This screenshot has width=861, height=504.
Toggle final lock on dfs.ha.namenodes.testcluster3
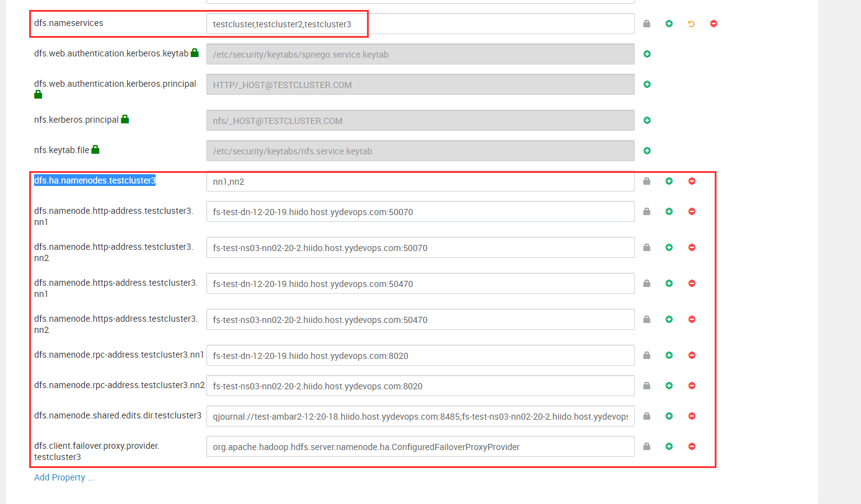[x=647, y=181]
